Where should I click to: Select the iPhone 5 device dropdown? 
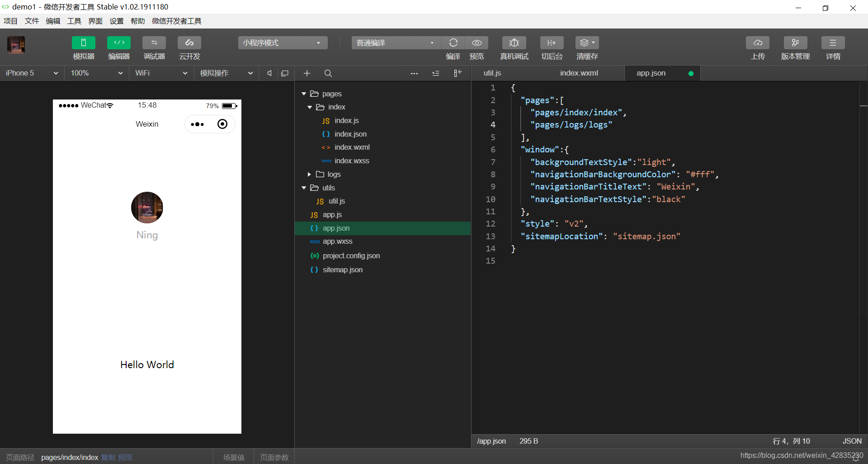(x=32, y=73)
